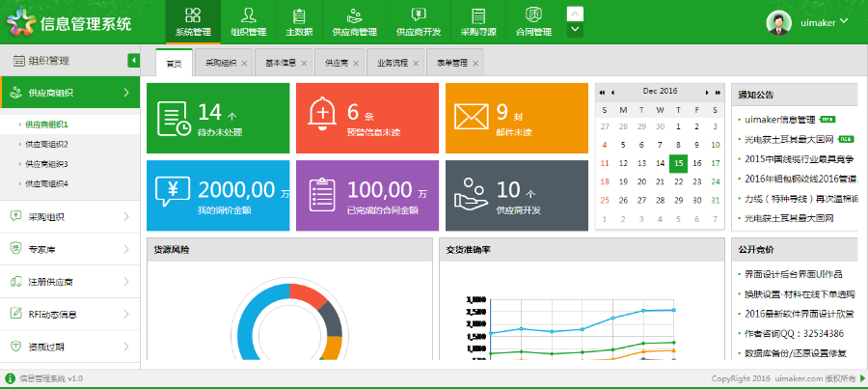868x389 pixels.
Task: Click the 2000,00 万 inquiry amount value
Action: tap(244, 190)
